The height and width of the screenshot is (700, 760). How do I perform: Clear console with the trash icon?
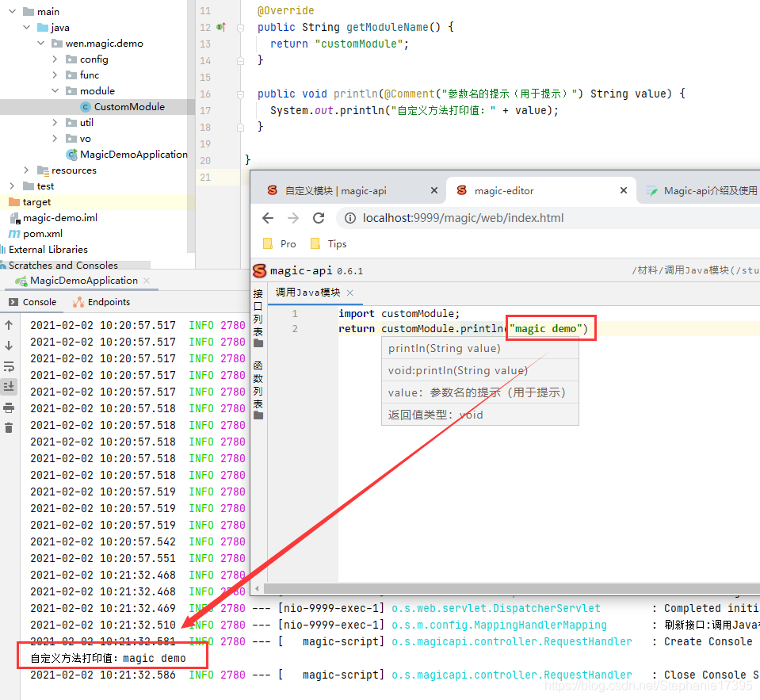click(x=9, y=428)
